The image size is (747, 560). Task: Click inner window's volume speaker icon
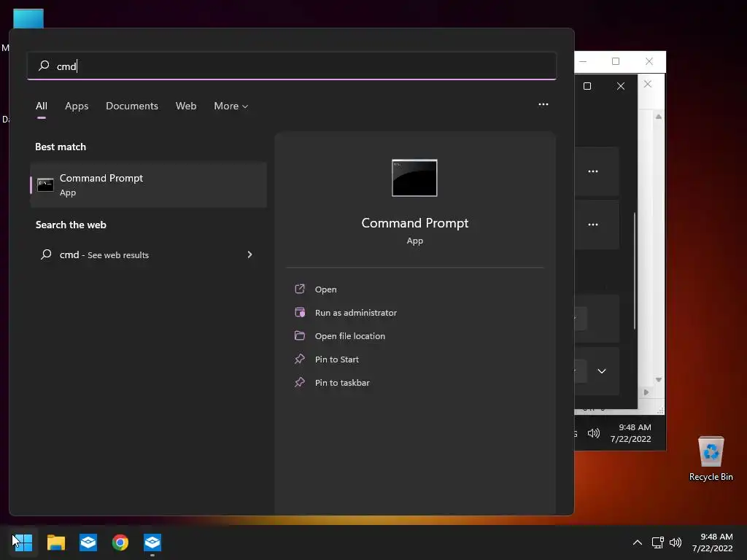pyautogui.click(x=594, y=433)
